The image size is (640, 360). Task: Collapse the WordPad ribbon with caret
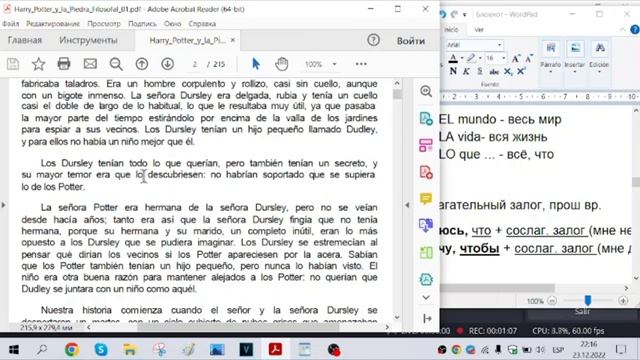click(x=622, y=29)
